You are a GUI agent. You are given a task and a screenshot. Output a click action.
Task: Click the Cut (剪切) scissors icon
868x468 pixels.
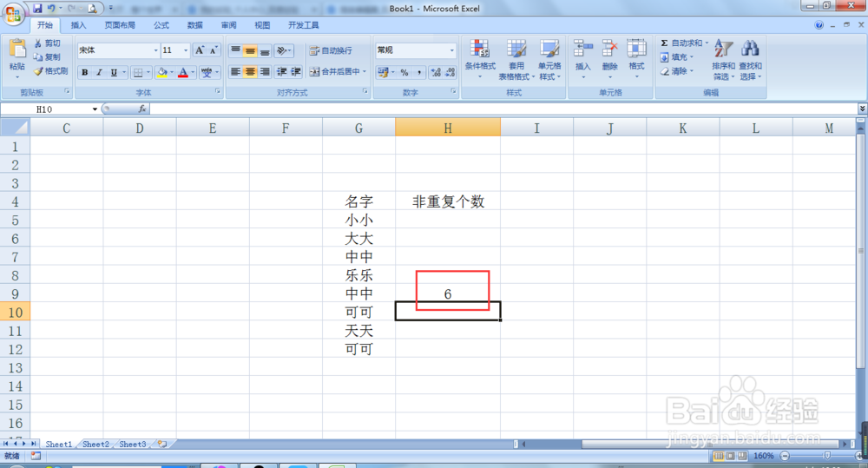(38, 43)
